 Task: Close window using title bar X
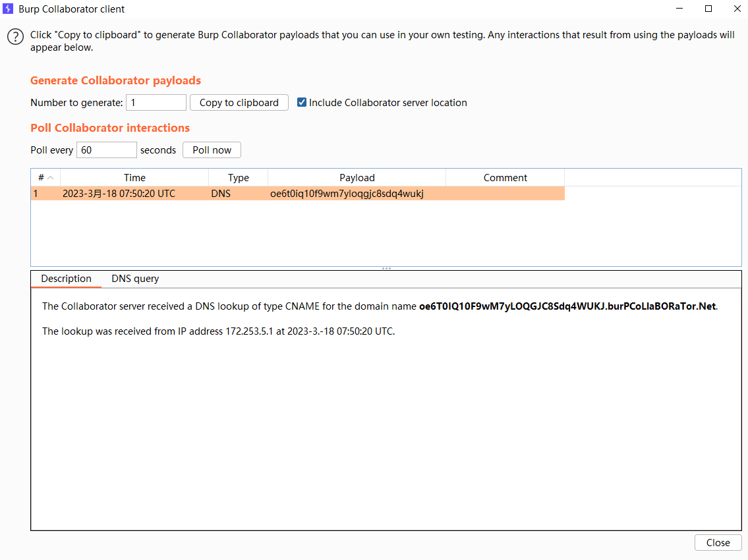tap(737, 9)
